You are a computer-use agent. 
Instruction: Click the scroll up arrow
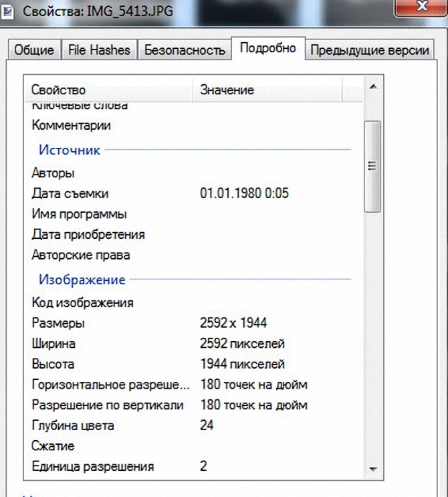373,86
